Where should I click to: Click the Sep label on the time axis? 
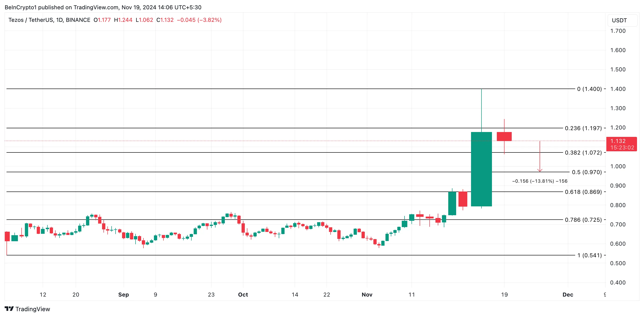[123, 294]
